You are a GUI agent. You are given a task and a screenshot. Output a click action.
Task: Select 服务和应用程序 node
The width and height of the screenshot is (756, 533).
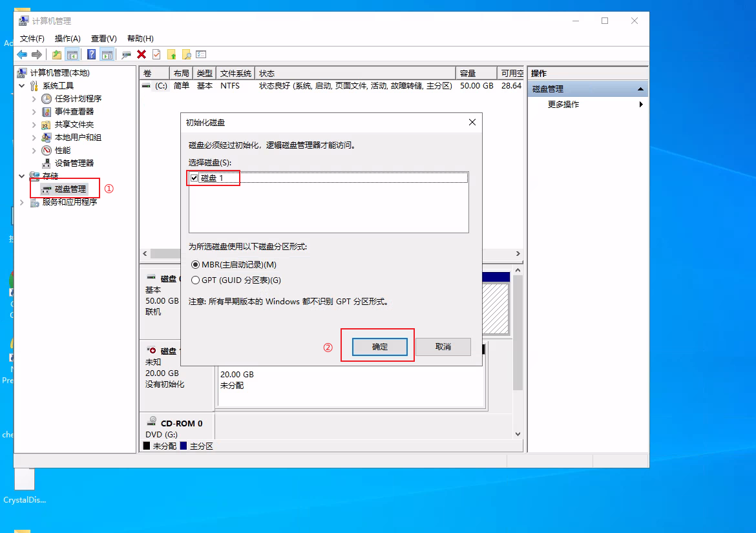[x=70, y=202]
